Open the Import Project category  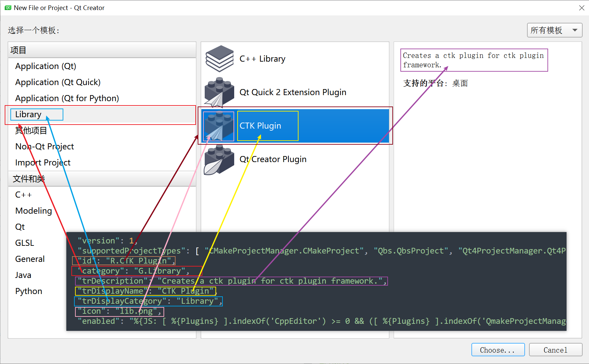(43, 162)
